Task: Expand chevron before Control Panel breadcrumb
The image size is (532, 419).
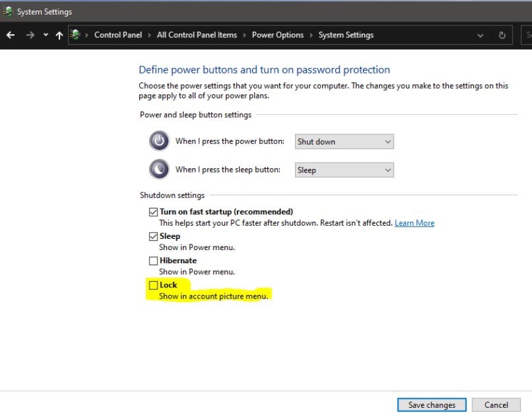Action: coord(87,35)
